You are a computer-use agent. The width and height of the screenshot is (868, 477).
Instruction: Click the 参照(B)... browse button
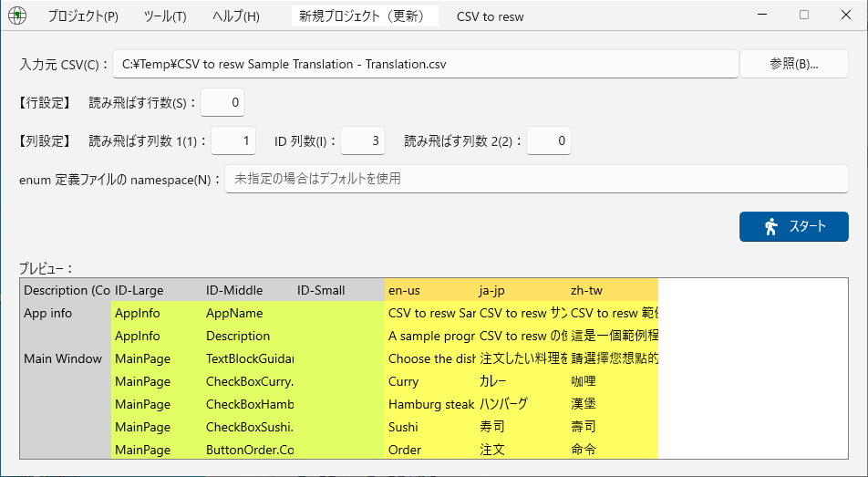(x=794, y=64)
